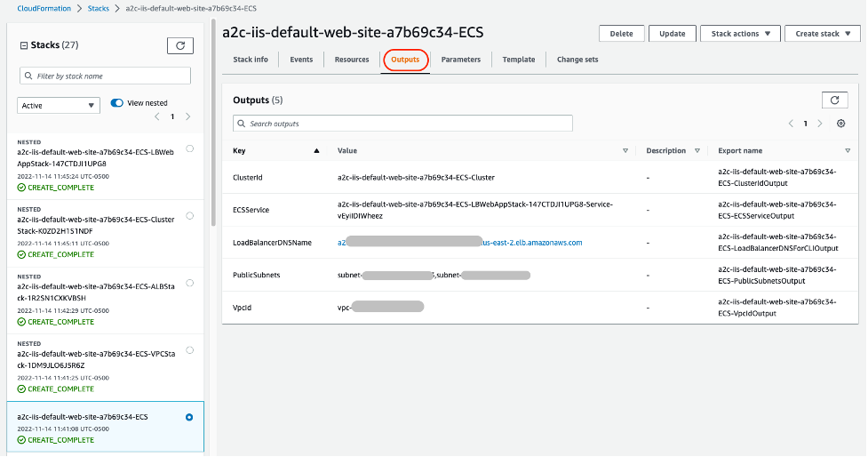Select the ECS-ClusterStack nested stack radio
Image resolution: width=868 pixels, height=457 pixels.
(x=190, y=215)
